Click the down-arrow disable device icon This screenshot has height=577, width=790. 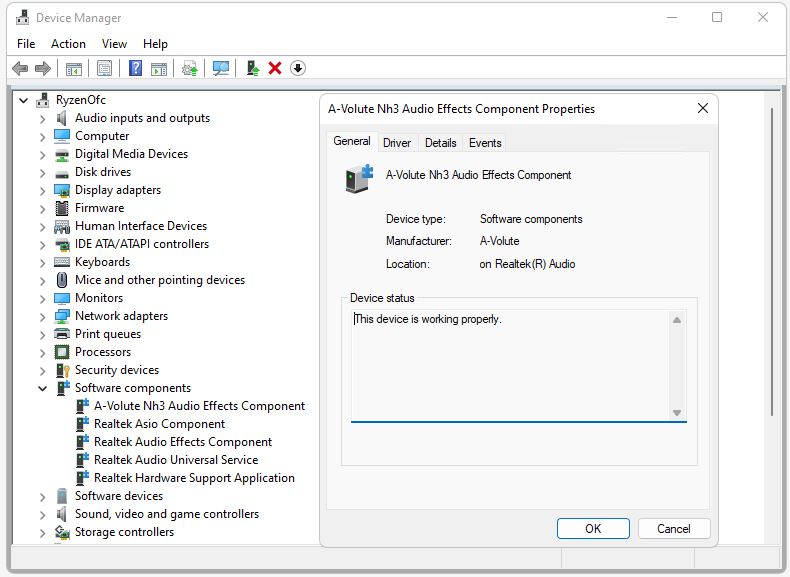[298, 68]
